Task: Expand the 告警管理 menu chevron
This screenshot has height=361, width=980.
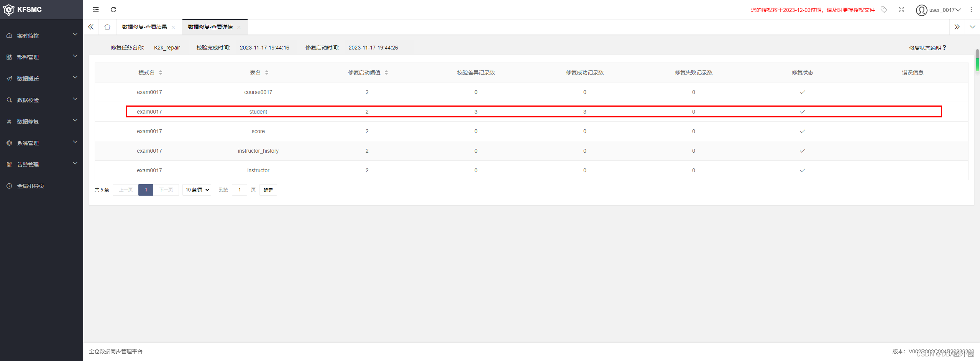Action: coord(75,163)
